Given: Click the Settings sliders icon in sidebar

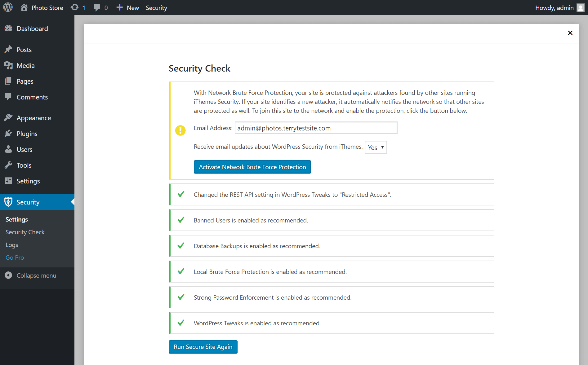Looking at the screenshot, I should click(8, 181).
